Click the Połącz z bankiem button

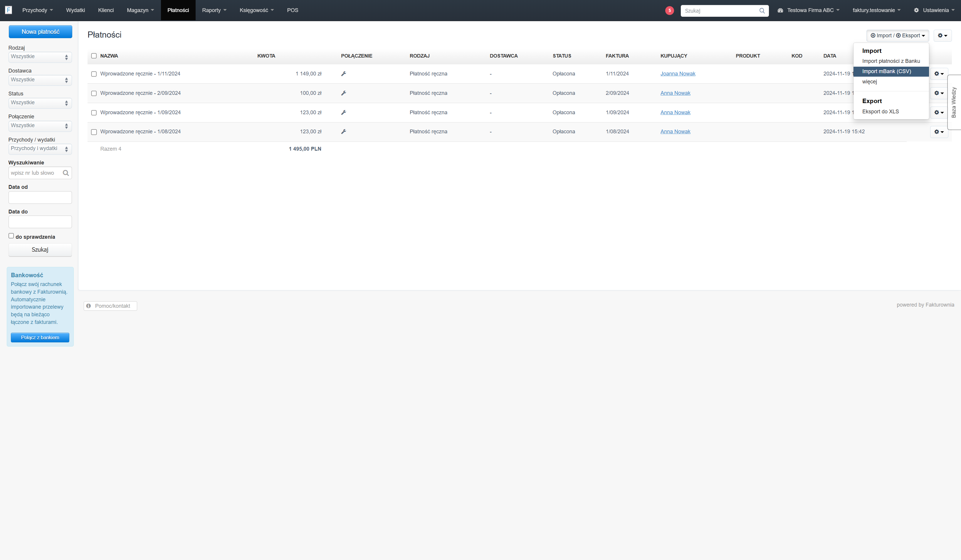click(40, 337)
